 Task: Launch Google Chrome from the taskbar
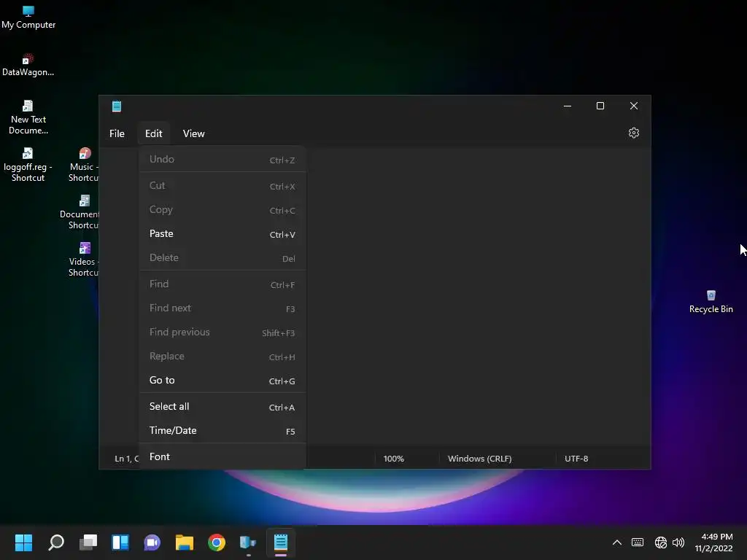[x=216, y=542]
